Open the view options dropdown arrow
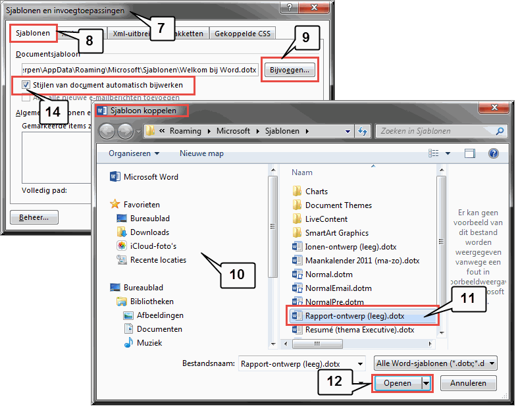This screenshot has width=516, height=420. [448, 153]
